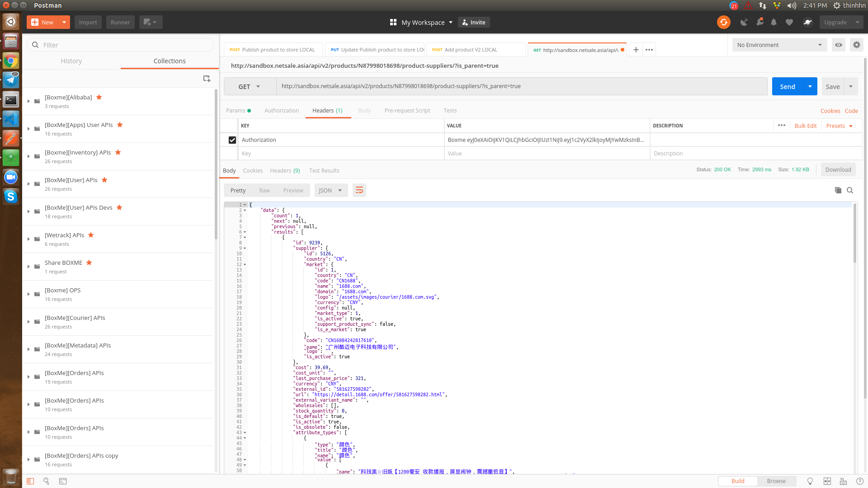Open Terminal from the dock
The height and width of the screenshot is (488, 868).
coord(11,99)
